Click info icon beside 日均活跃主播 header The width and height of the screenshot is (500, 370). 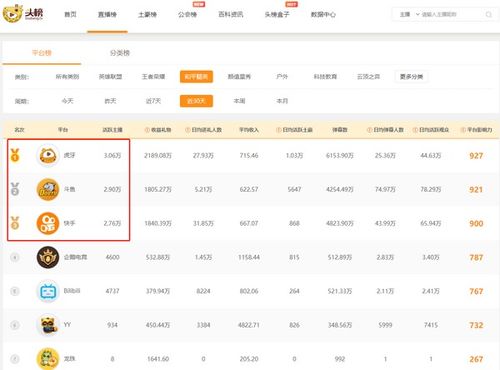(278, 130)
